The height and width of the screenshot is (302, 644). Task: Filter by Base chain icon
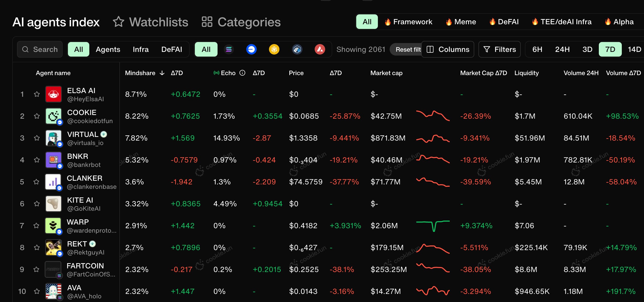coord(251,49)
